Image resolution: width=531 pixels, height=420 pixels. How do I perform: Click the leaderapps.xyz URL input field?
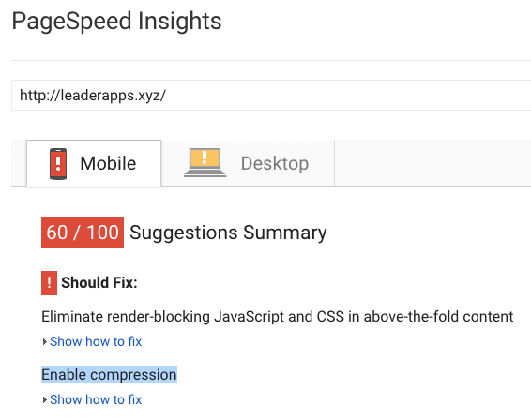click(271, 95)
